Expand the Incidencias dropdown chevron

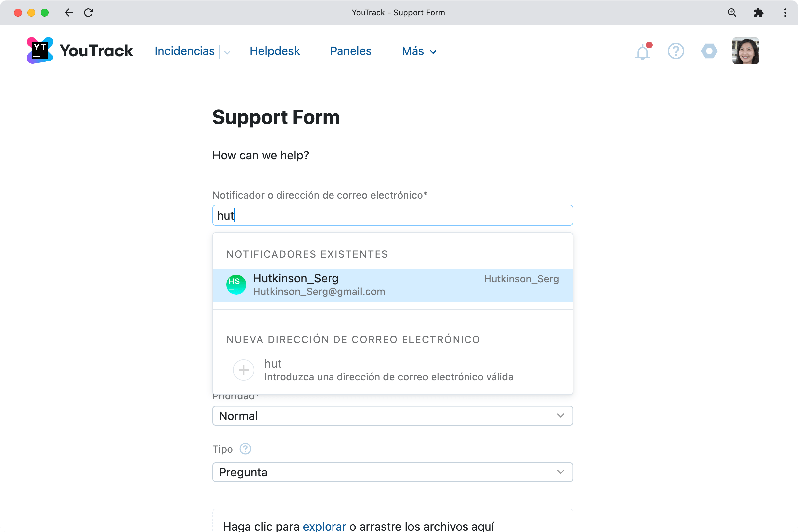click(x=227, y=52)
